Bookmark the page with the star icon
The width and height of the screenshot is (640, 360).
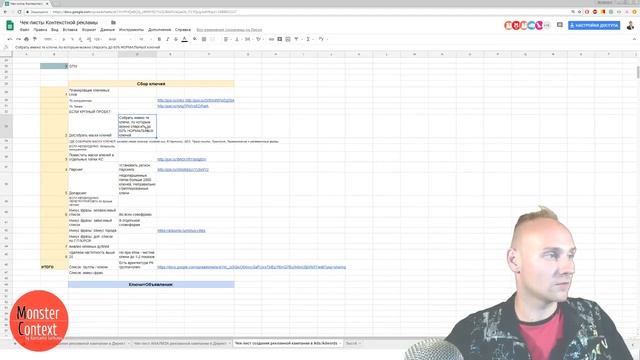[x=579, y=12]
